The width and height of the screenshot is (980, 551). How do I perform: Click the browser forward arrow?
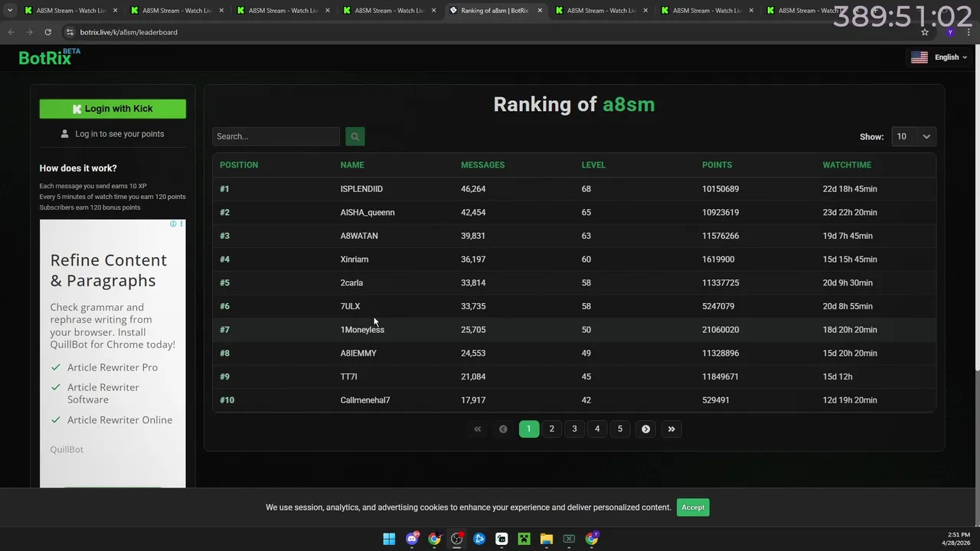click(x=29, y=32)
